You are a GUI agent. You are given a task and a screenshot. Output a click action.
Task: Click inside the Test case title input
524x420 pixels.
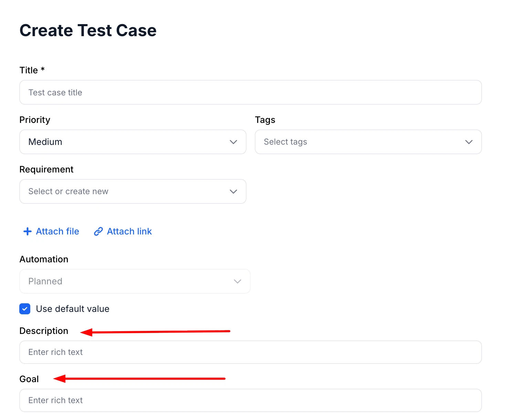coord(250,92)
